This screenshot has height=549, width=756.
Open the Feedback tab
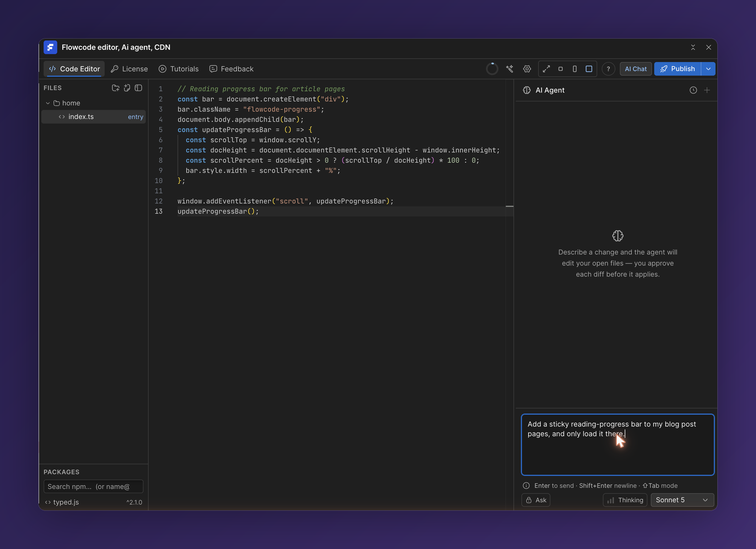pyautogui.click(x=231, y=69)
